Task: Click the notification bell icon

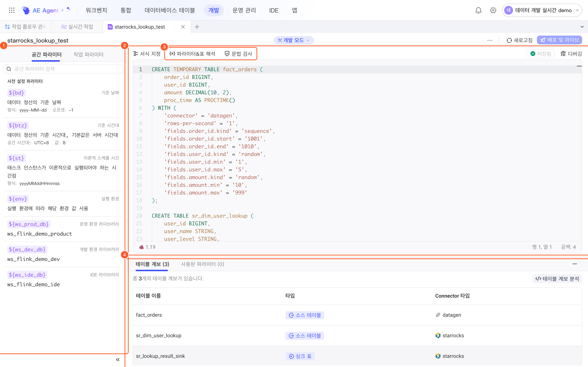Action: tap(478, 10)
